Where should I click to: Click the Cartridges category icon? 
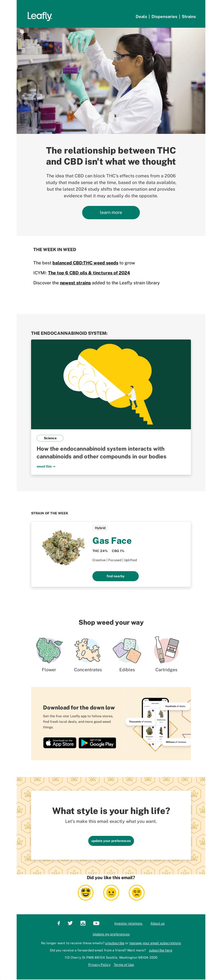[167, 650]
